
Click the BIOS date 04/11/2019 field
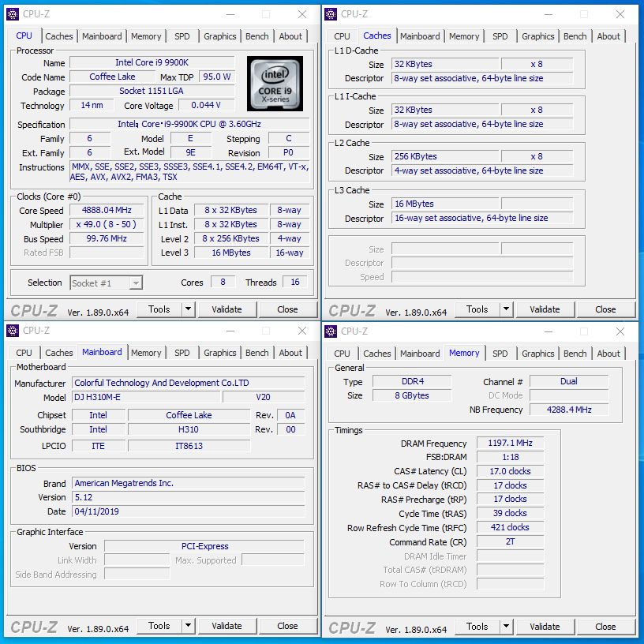coord(189,511)
